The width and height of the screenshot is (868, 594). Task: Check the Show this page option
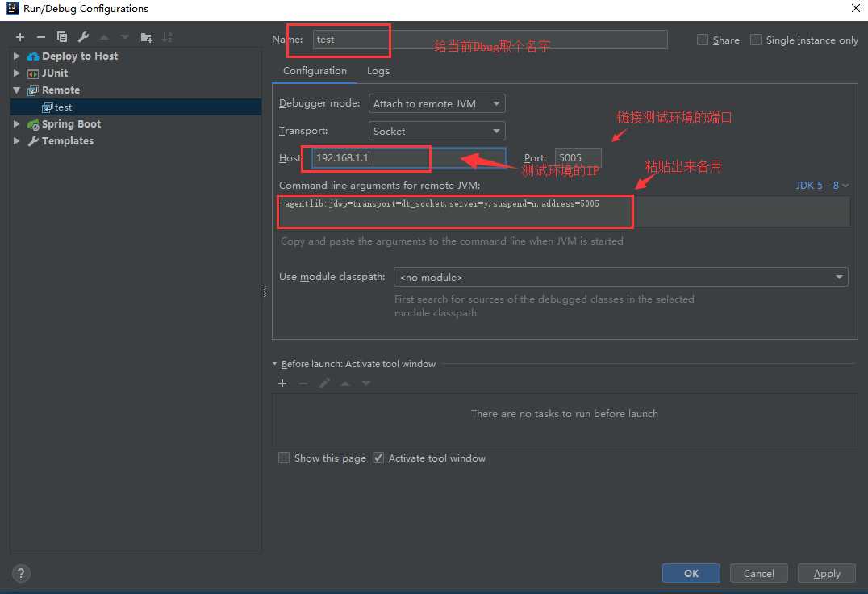[284, 458]
